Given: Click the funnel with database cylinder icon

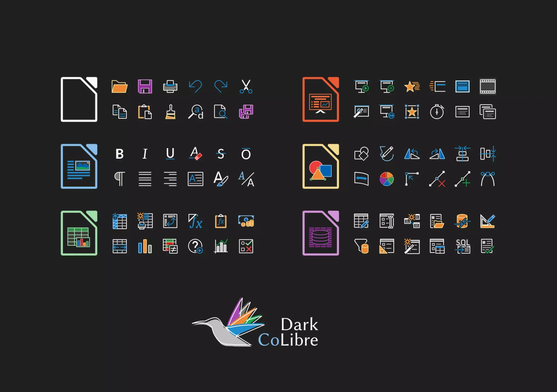Looking at the screenshot, I should pos(362,246).
